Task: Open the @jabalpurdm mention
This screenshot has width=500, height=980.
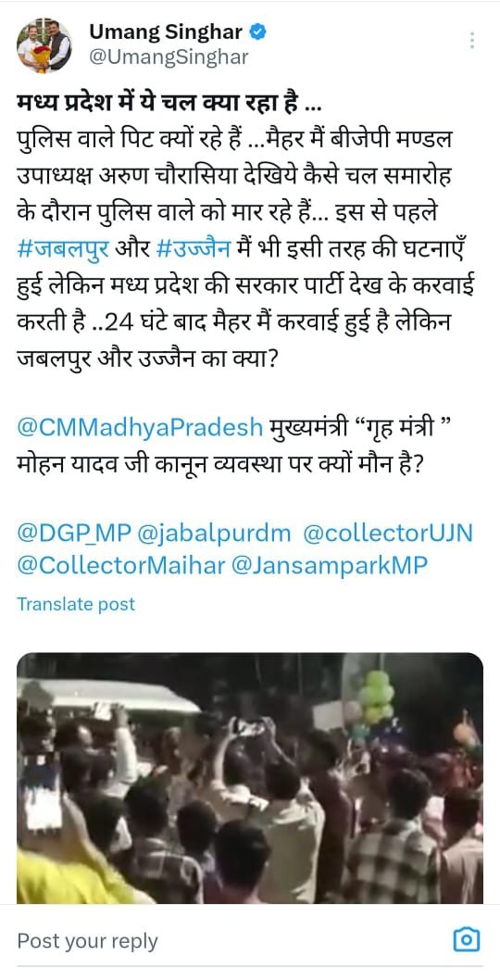Action: click(214, 534)
